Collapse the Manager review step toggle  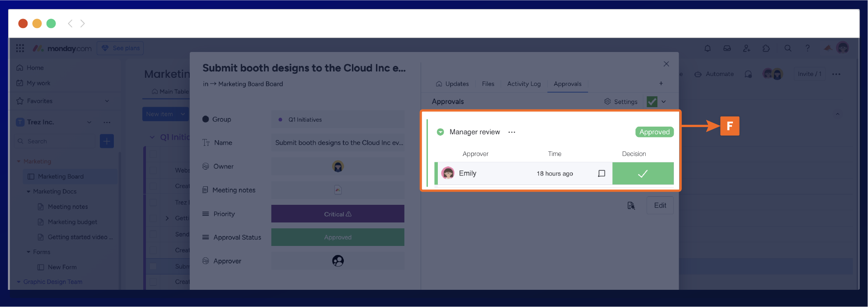(440, 132)
